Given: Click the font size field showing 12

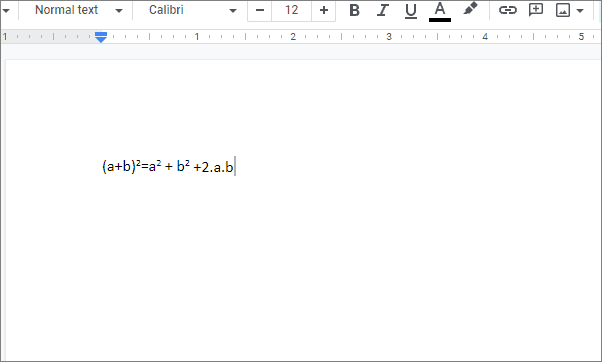Looking at the screenshot, I should 291,10.
